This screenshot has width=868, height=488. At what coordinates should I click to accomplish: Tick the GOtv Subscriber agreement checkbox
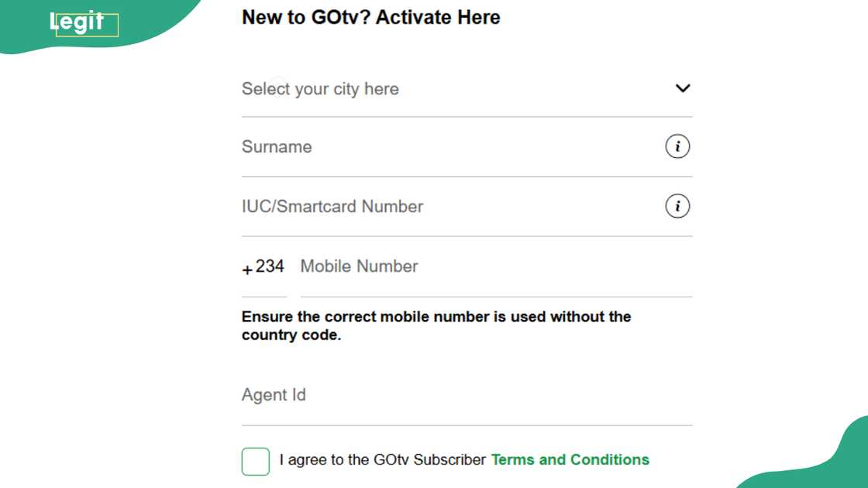click(x=256, y=461)
